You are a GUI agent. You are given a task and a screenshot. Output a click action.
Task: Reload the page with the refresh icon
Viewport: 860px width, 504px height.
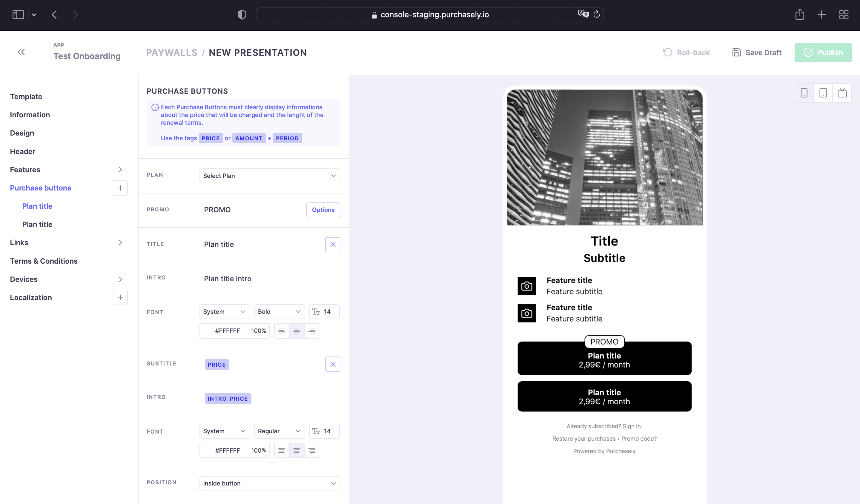pos(597,14)
